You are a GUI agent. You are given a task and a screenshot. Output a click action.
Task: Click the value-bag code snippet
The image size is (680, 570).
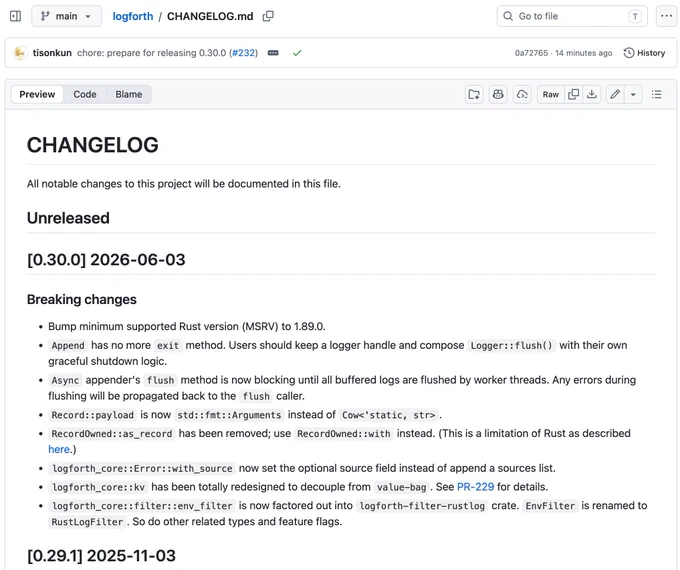(x=402, y=487)
